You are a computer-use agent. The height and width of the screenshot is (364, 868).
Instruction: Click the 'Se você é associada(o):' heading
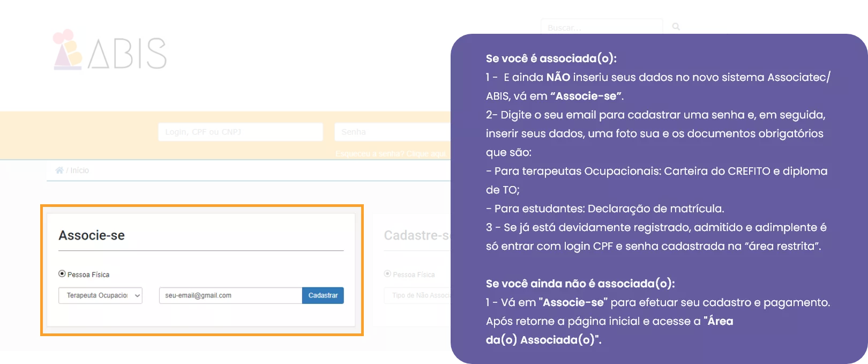[551, 58]
